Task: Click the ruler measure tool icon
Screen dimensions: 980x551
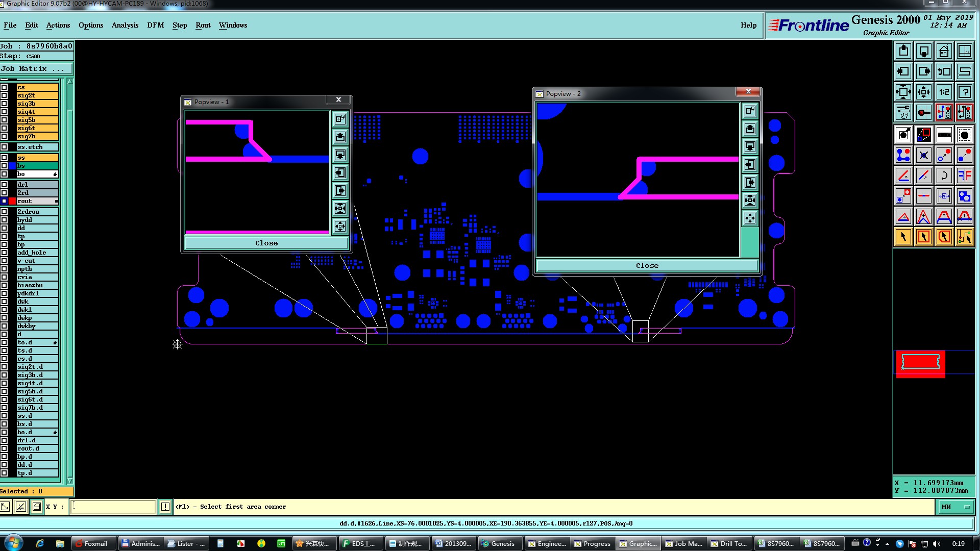Action: pyautogui.click(x=944, y=135)
